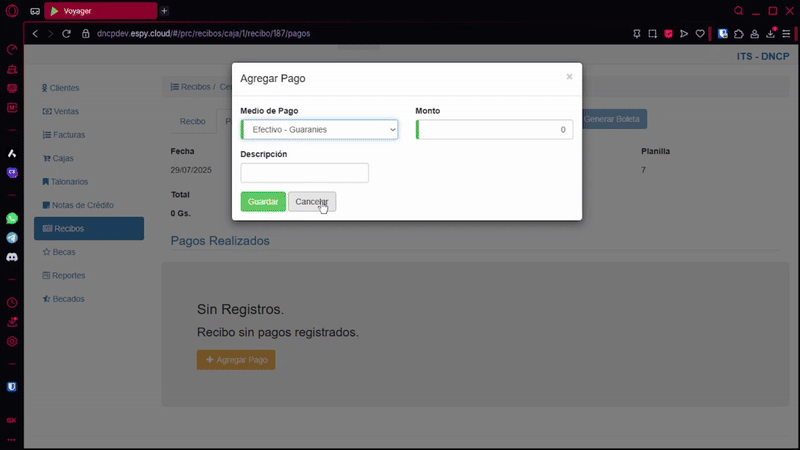Image resolution: width=800 pixels, height=450 pixels.
Task: Open WhatsApp in the Opera sidebar
Action: pyautogui.click(x=12, y=217)
